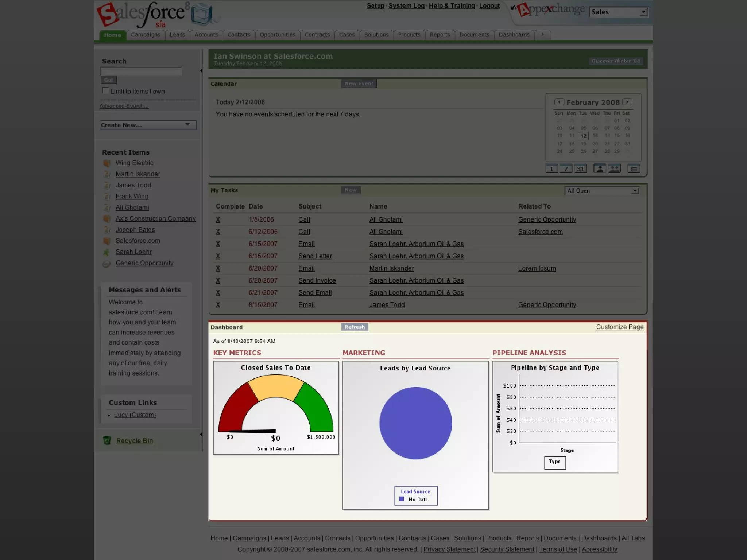Screen dimensions: 747x560
Task: Click the dashboard Refresh button
Action: coord(355,327)
